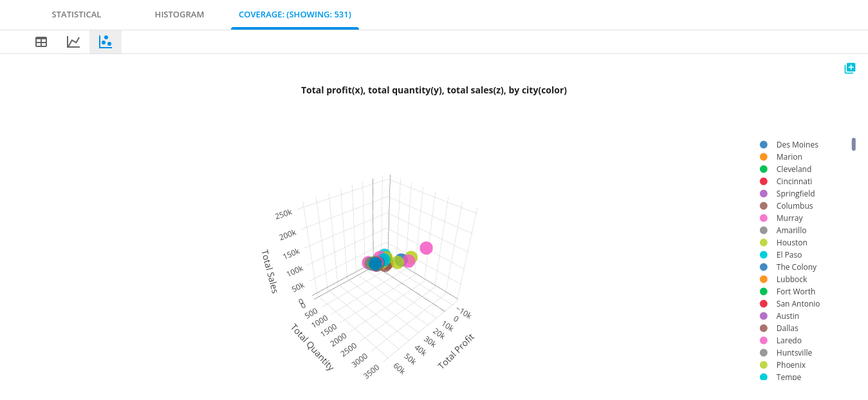Select the line chart view icon

[73, 42]
